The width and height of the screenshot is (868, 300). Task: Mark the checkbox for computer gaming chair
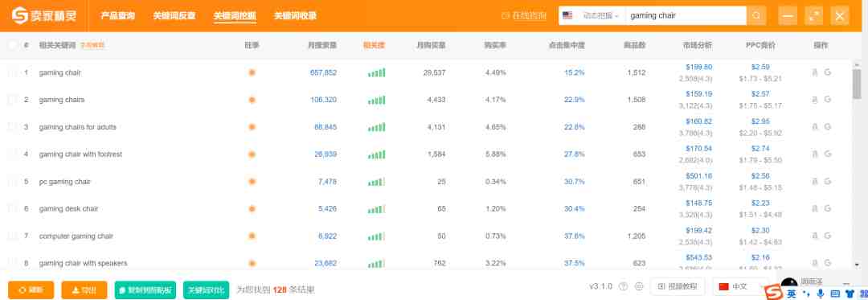tap(12, 236)
